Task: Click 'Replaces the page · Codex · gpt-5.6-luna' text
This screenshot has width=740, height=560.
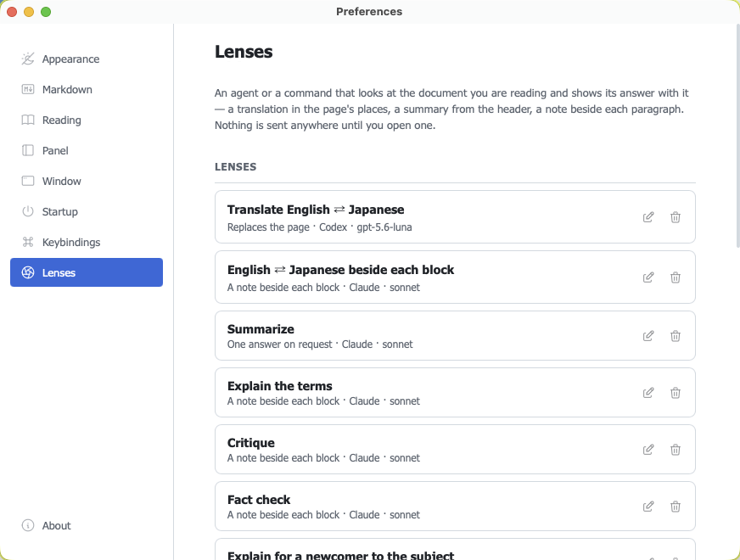Action: click(319, 227)
